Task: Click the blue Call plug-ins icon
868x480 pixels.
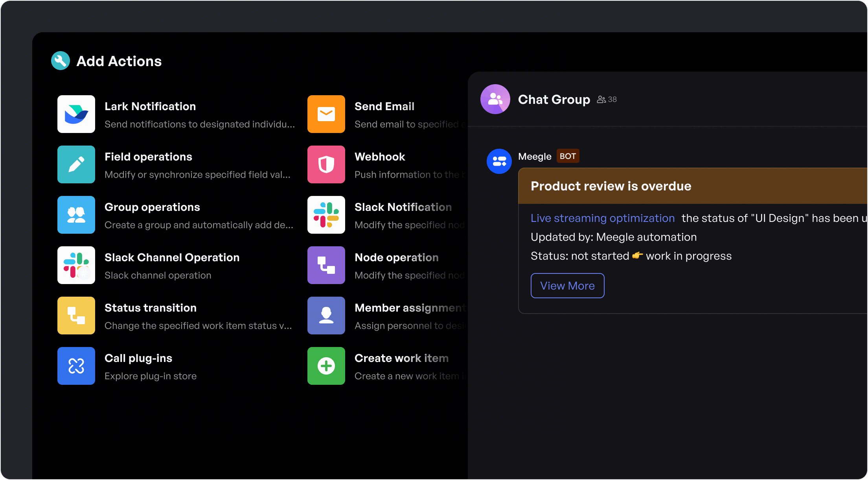Action: coord(76,366)
